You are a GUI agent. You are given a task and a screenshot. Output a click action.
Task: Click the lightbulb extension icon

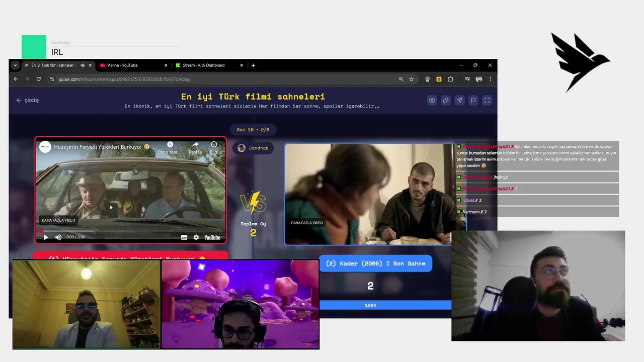point(428,79)
